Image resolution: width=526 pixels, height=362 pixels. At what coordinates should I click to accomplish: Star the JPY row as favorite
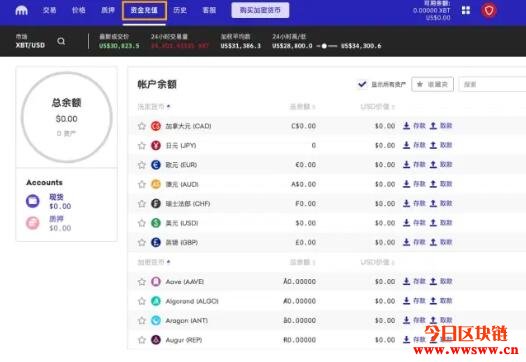142,146
